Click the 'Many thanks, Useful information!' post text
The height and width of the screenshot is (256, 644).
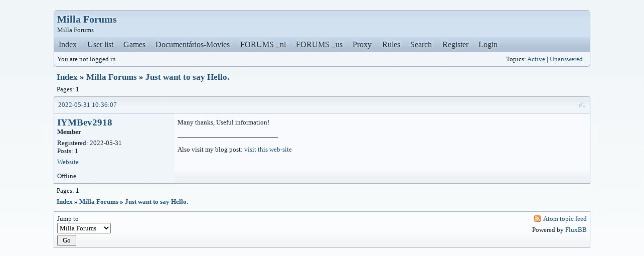click(x=223, y=122)
